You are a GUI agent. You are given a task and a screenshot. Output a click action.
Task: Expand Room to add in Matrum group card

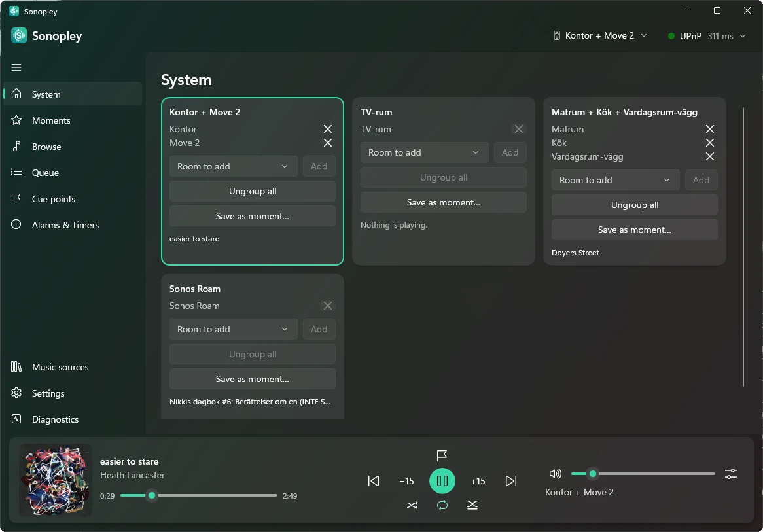(x=615, y=180)
